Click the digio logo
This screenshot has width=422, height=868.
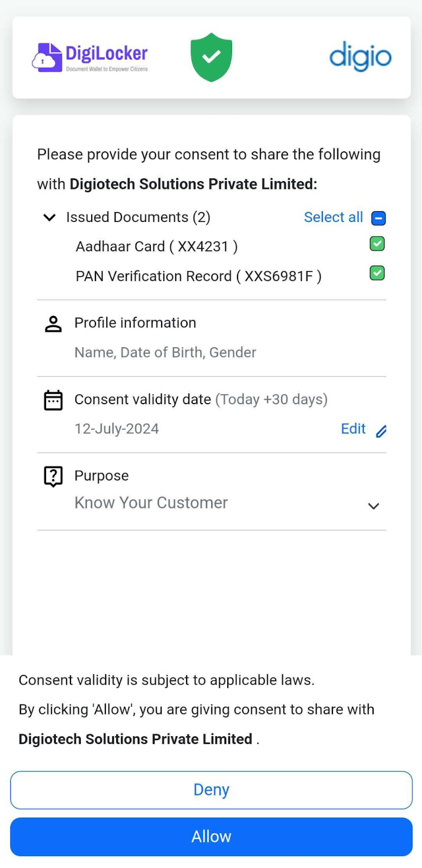point(360,57)
